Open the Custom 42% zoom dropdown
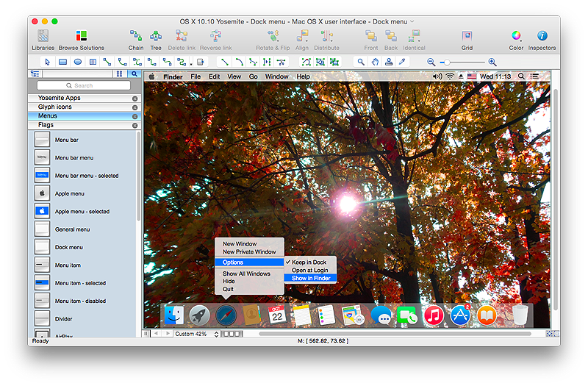This screenshot has width=588, height=386. pos(196,334)
